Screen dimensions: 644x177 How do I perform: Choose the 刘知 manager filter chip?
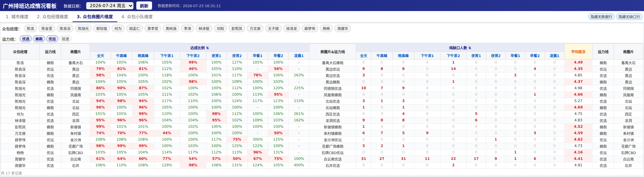[220, 29]
